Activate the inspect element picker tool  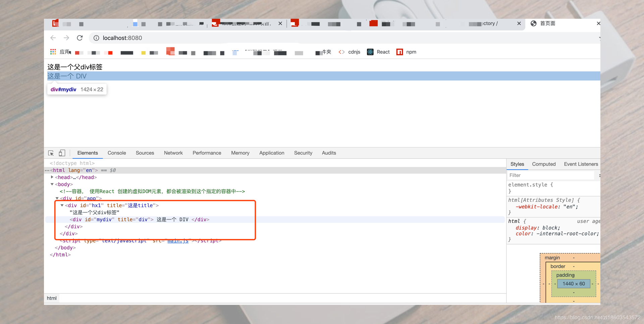(51, 153)
